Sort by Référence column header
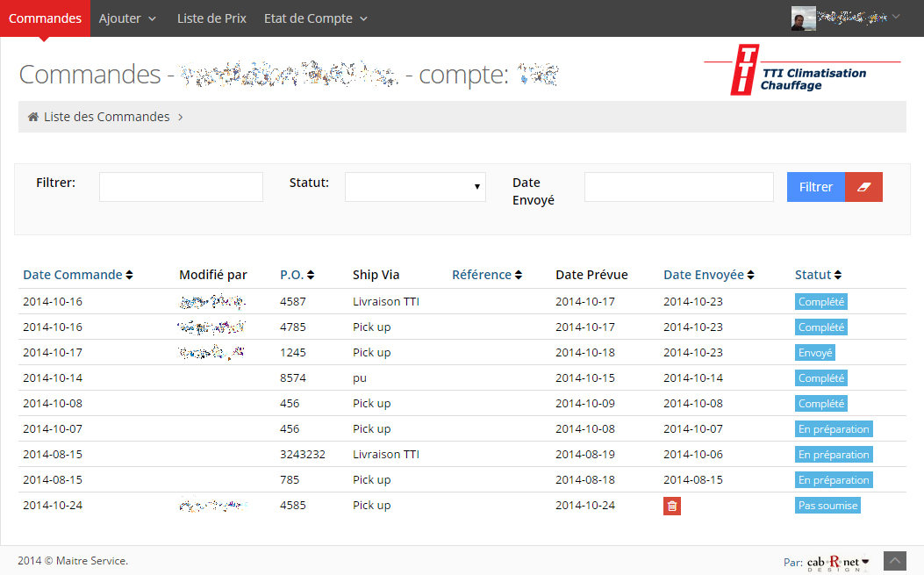 487,275
